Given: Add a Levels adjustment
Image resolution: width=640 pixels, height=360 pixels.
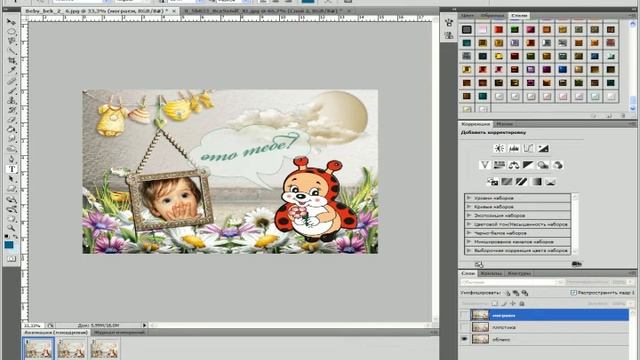Looking at the screenshot, I should point(513,149).
